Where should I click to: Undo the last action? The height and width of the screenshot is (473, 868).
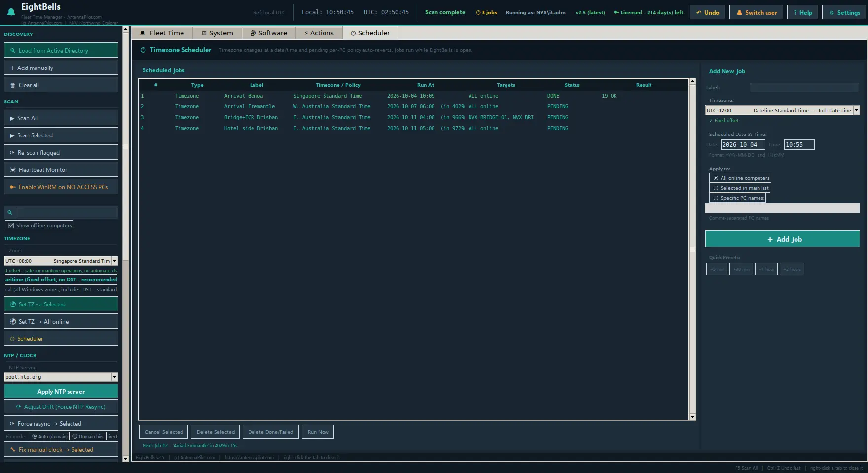point(708,12)
